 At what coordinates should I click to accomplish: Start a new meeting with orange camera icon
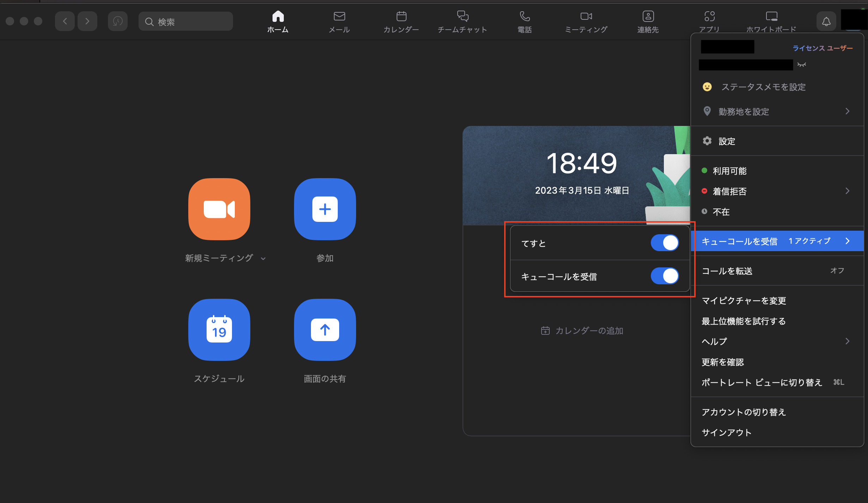(x=219, y=209)
